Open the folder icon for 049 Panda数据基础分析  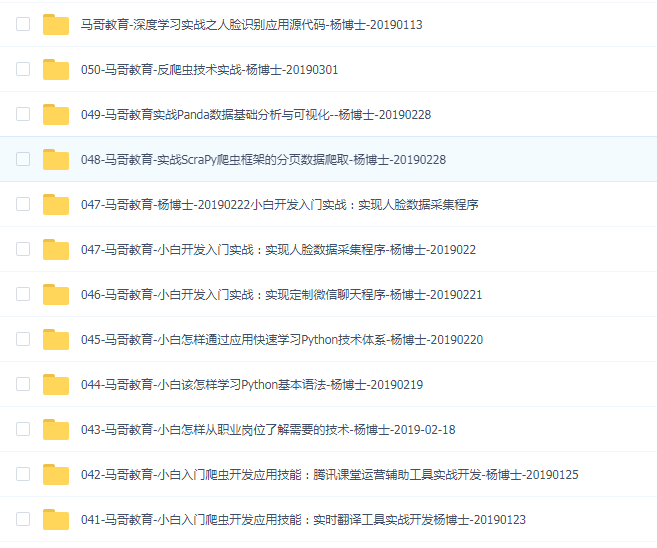[56, 114]
